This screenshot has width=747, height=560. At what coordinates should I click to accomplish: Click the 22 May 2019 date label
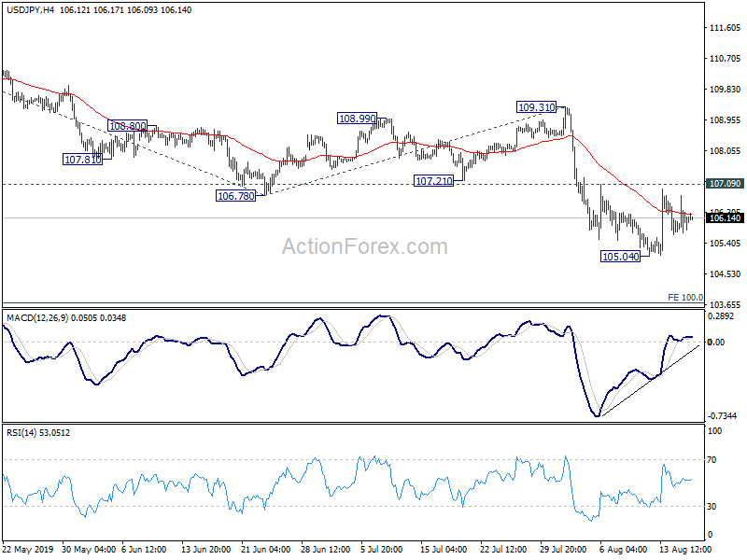28,550
